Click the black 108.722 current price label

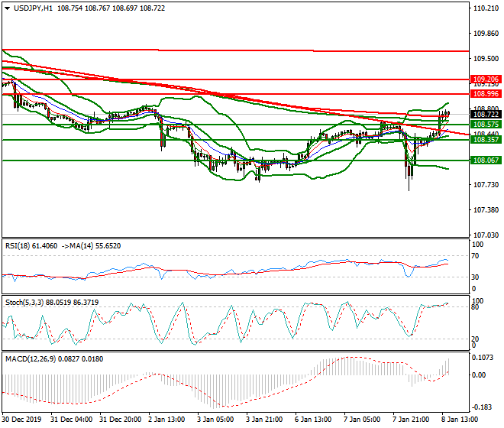[486, 114]
